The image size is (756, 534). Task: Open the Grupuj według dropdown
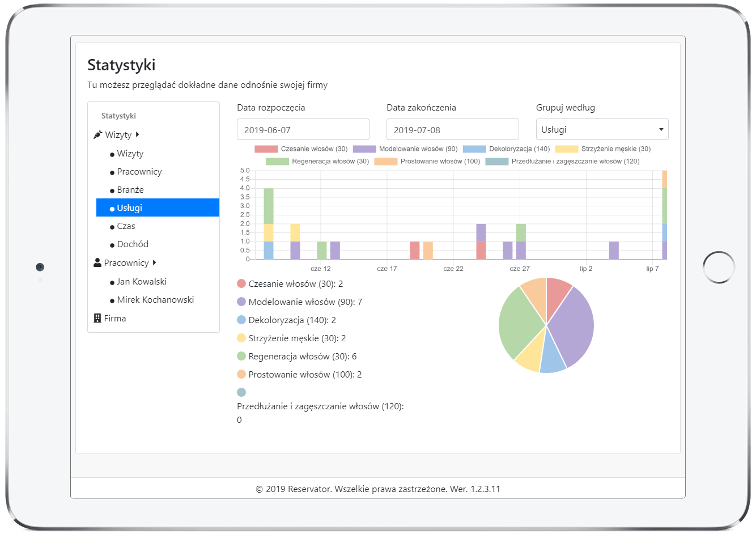coord(602,130)
